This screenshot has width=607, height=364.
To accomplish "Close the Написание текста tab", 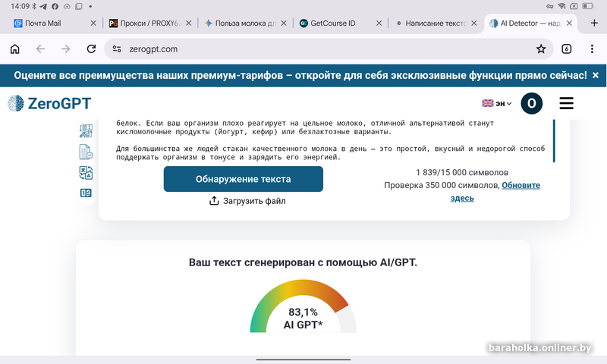I will point(473,24).
